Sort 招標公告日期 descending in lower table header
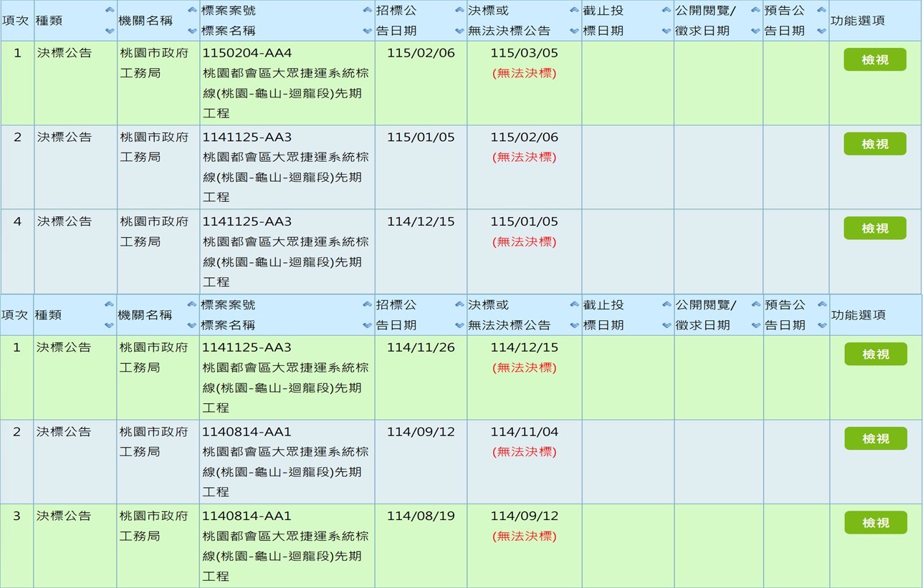923x588 pixels. click(459, 325)
